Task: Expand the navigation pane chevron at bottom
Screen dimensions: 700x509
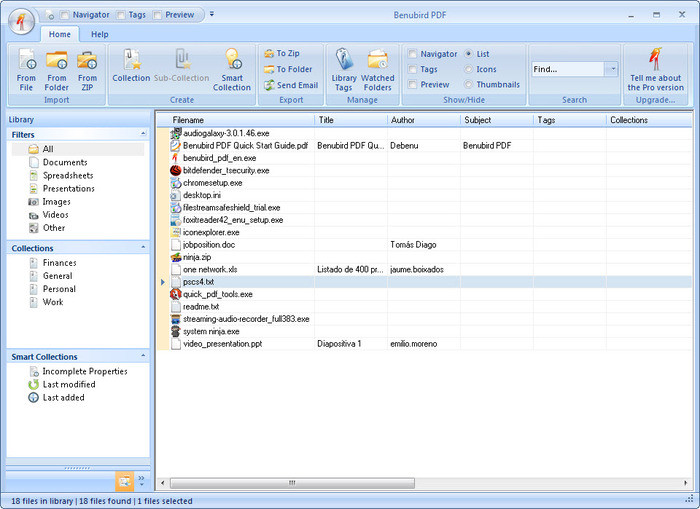Action: click(142, 480)
